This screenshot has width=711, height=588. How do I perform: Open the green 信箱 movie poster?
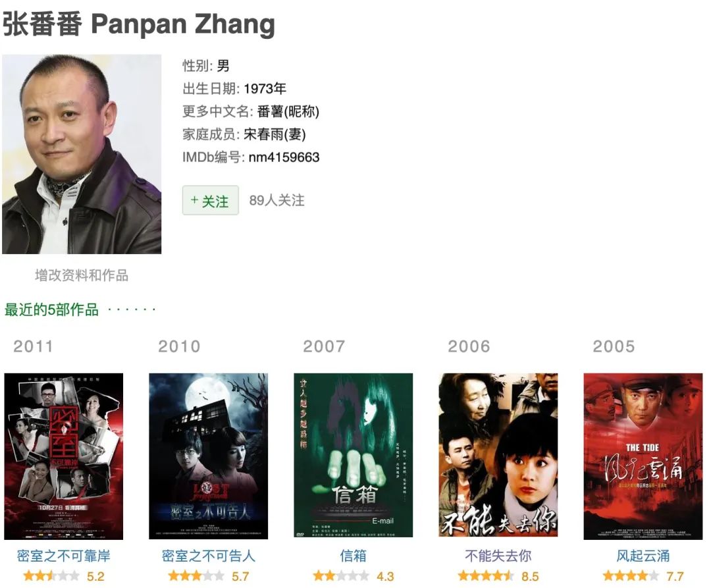[354, 455]
